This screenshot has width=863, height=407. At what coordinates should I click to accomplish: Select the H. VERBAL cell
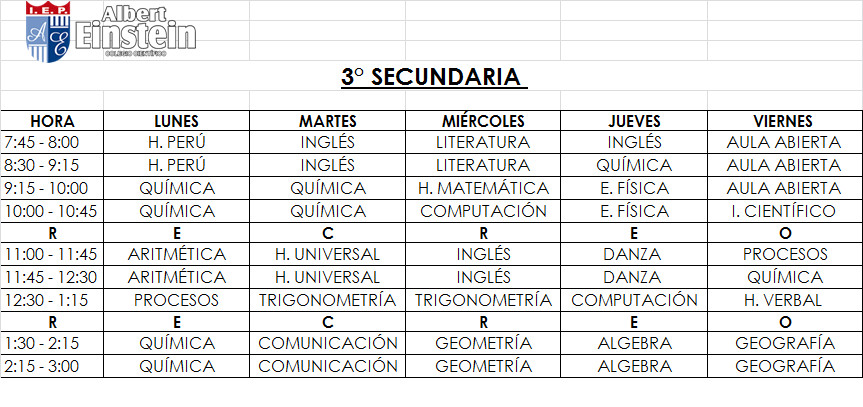point(784,300)
